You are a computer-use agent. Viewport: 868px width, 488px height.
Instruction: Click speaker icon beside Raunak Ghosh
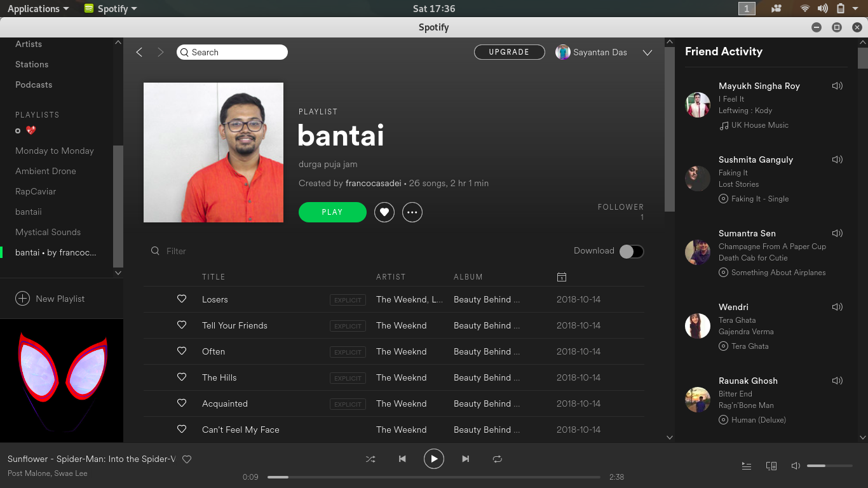pos(837,381)
